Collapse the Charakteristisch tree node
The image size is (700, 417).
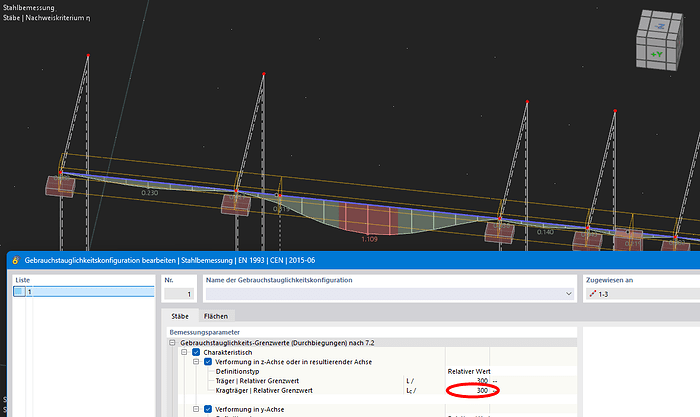[184, 352]
